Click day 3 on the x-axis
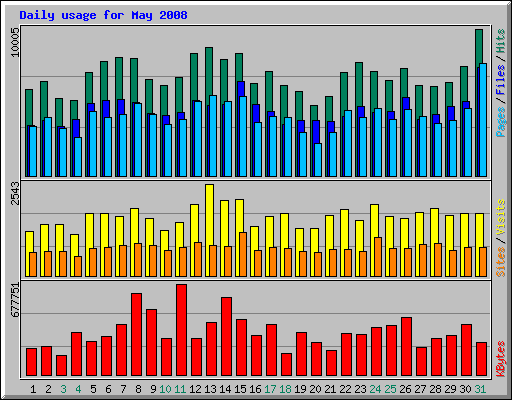Screen dimensions: 512x400 (63, 389)
